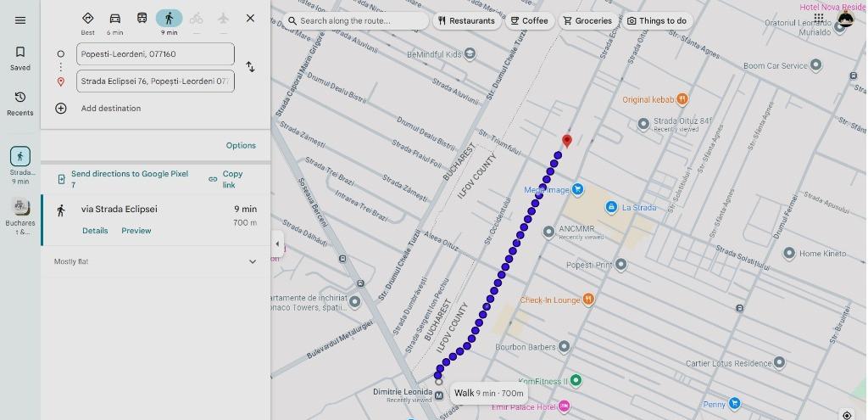The width and height of the screenshot is (868, 420).
Task: Click the Google apps grid icon
Action: click(818, 18)
